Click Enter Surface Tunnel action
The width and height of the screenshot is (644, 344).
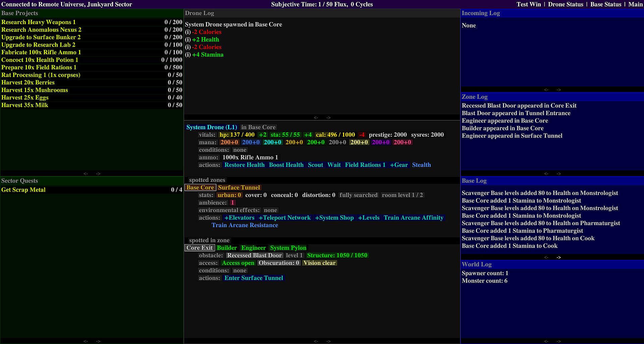tap(254, 278)
